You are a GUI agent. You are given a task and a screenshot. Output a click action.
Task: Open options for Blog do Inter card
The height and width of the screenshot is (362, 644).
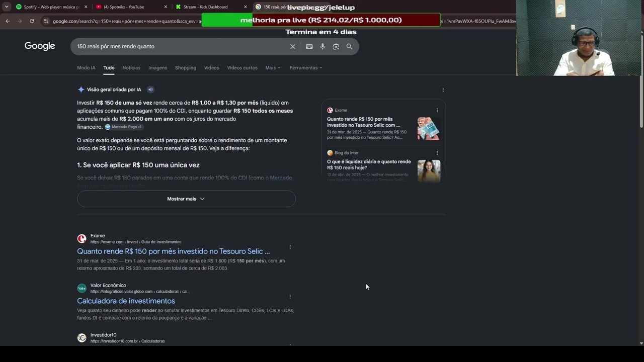click(437, 153)
